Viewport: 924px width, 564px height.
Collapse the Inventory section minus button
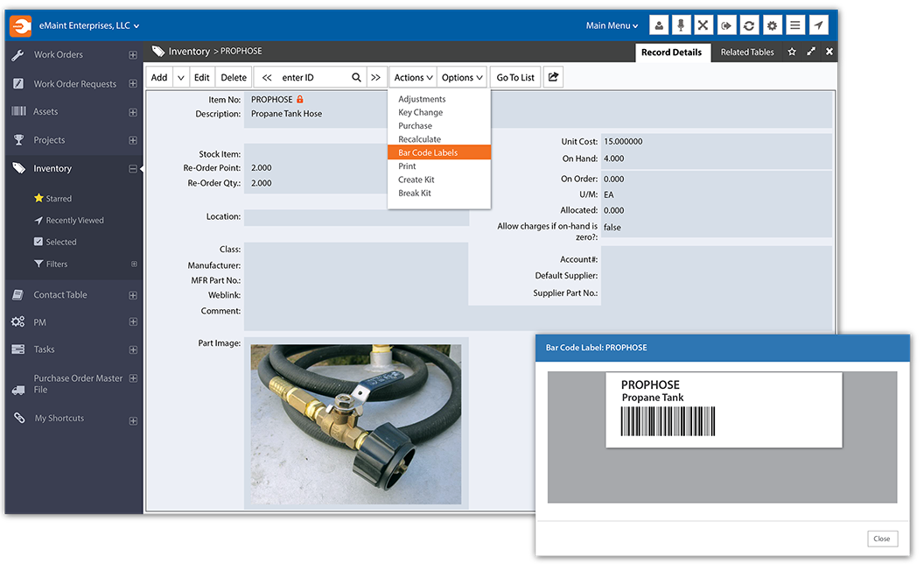[133, 169]
